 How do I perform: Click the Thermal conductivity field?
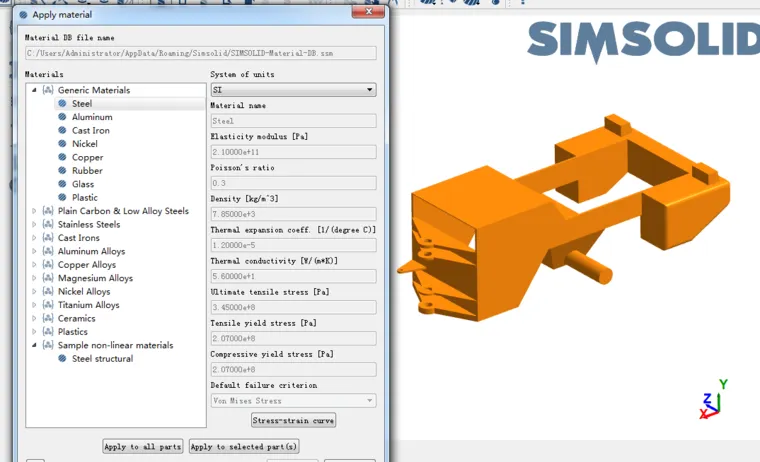[x=293, y=276]
